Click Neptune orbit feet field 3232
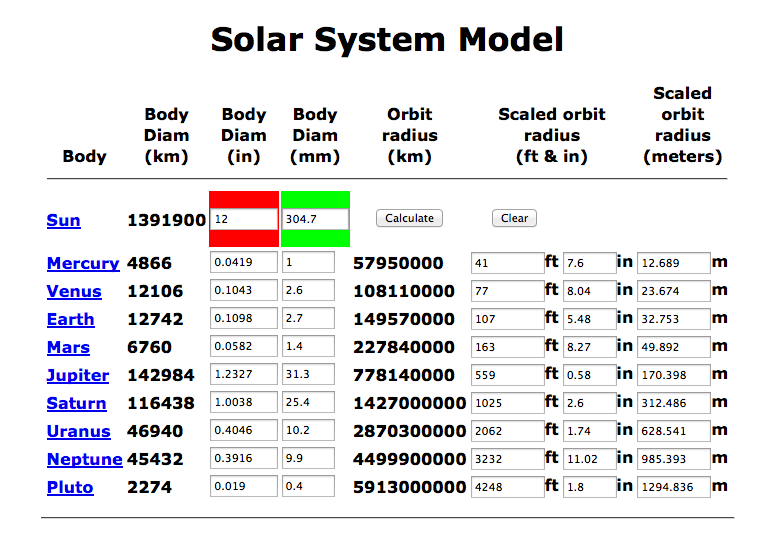Screen dimensions: 778x533 [508, 459]
